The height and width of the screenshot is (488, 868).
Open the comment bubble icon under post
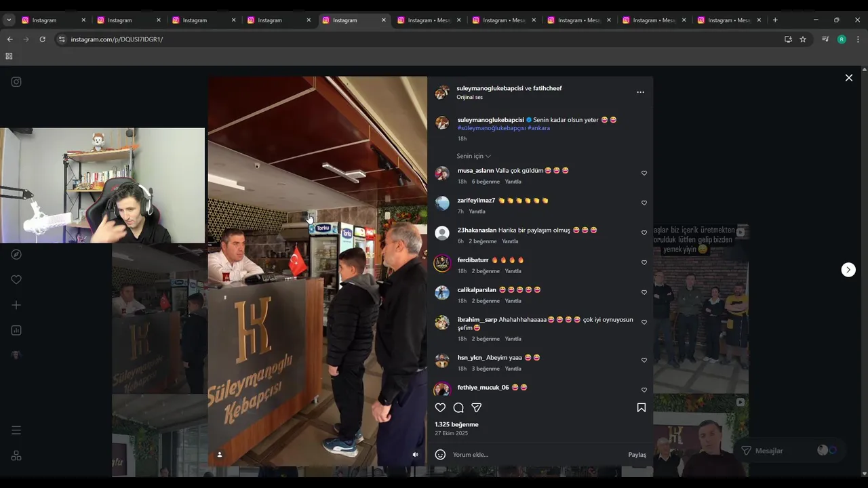458,407
